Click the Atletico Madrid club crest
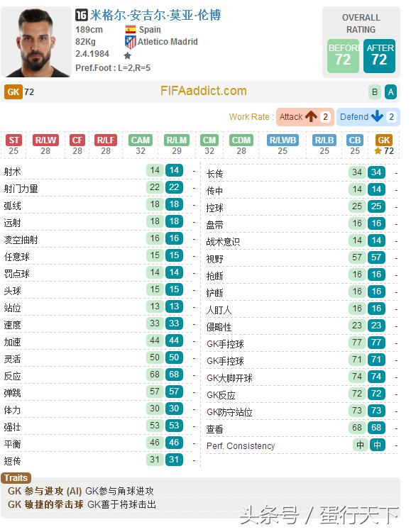This screenshot has width=411, height=532. 130,43
